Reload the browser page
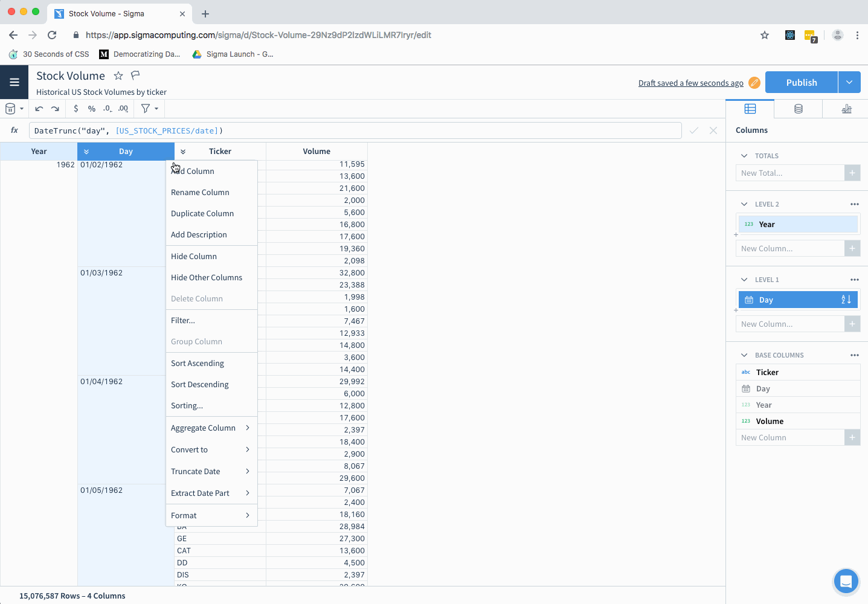 coord(52,35)
